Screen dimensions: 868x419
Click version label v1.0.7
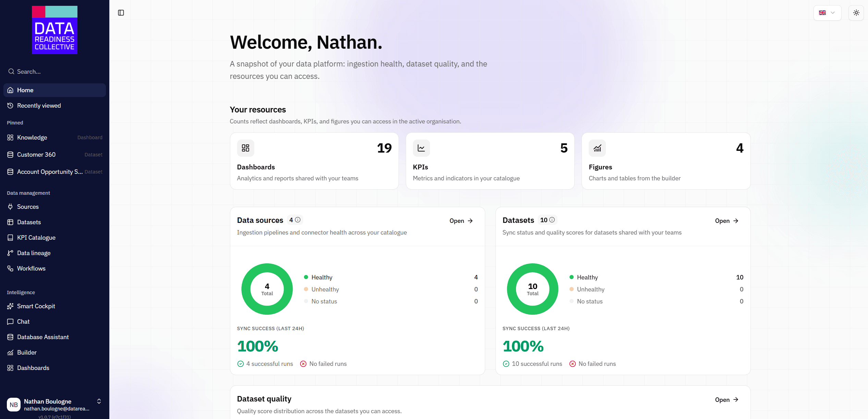point(54,417)
